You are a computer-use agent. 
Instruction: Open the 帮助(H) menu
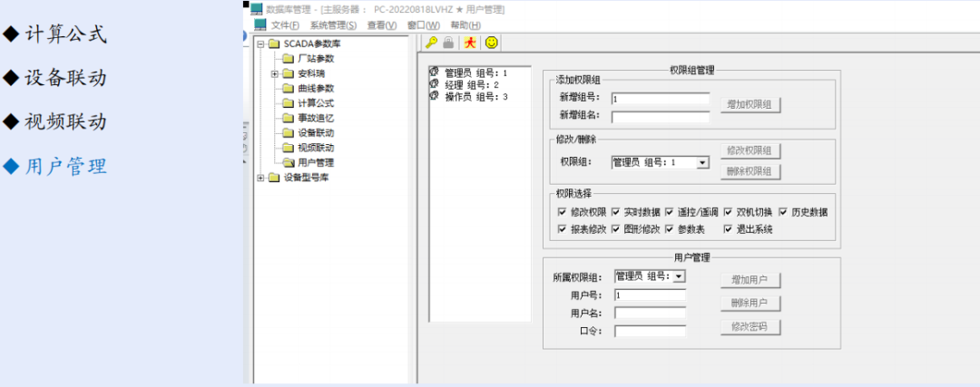[x=465, y=25]
